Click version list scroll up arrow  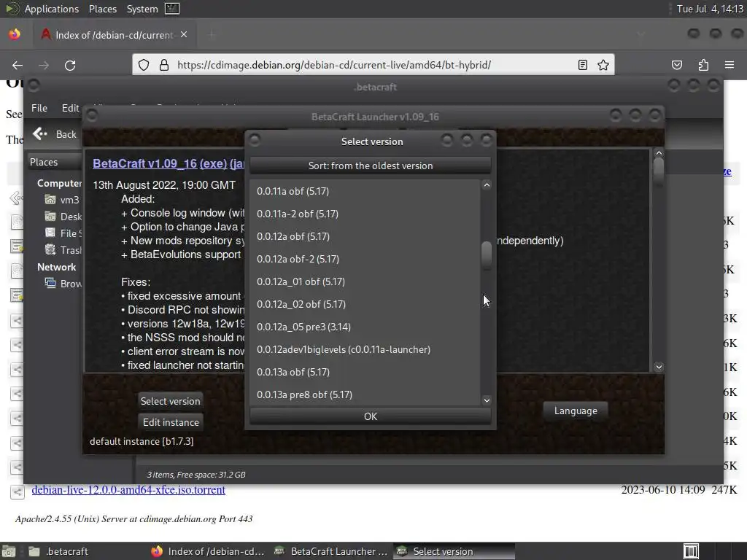tap(487, 184)
